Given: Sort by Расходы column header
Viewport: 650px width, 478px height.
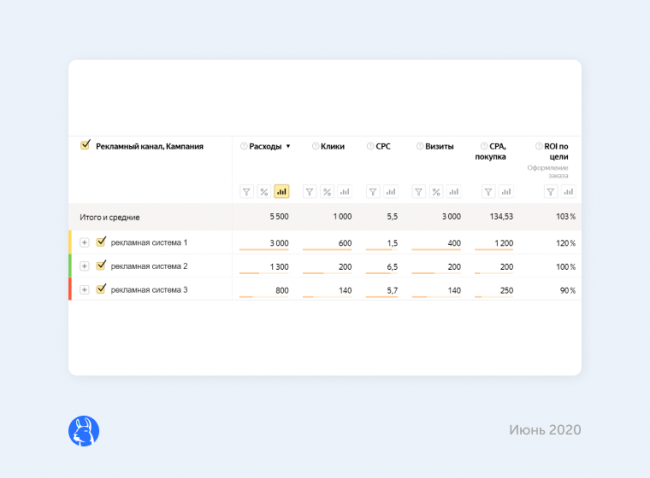Looking at the screenshot, I should point(266,146).
